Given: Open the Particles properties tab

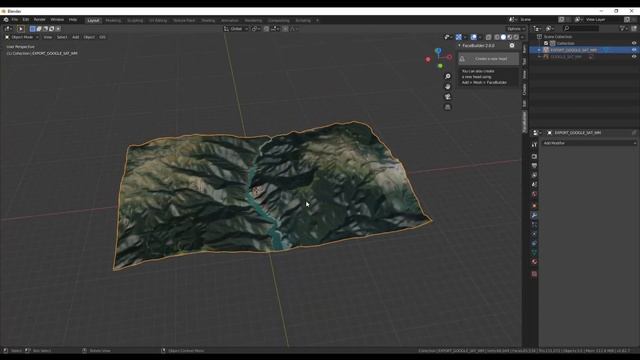Looking at the screenshot, I should coord(534,224).
